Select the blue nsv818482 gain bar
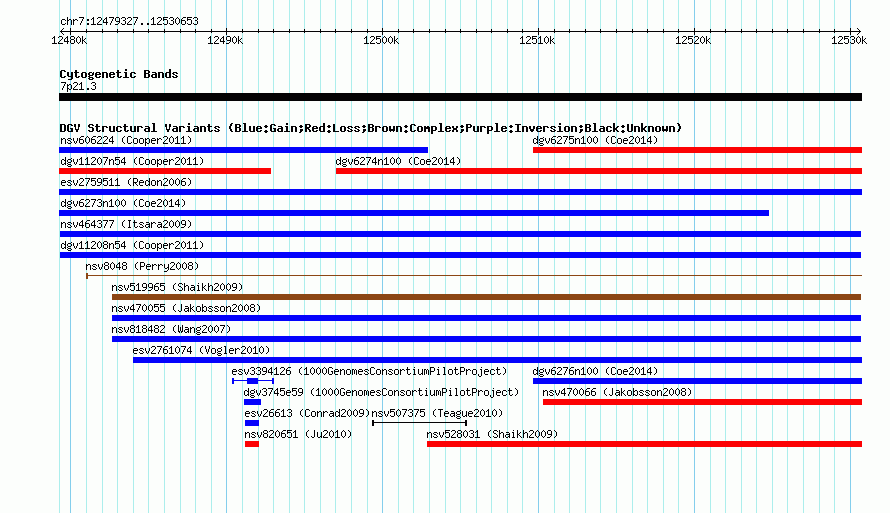This screenshot has height=513, width=890. (486, 339)
